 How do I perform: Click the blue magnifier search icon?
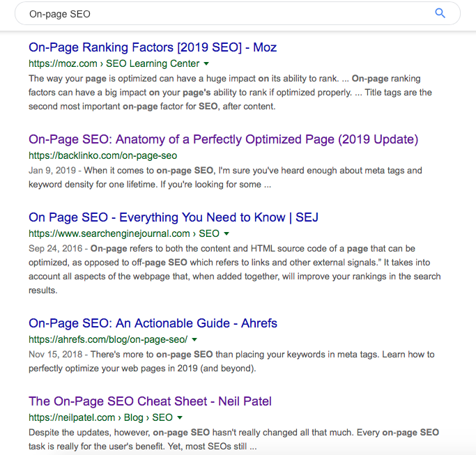(x=440, y=13)
